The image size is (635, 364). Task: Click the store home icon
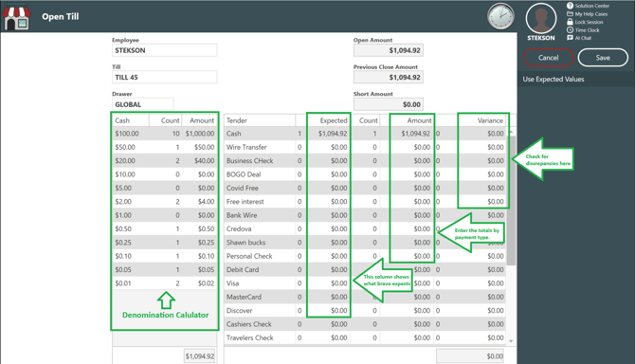(17, 17)
